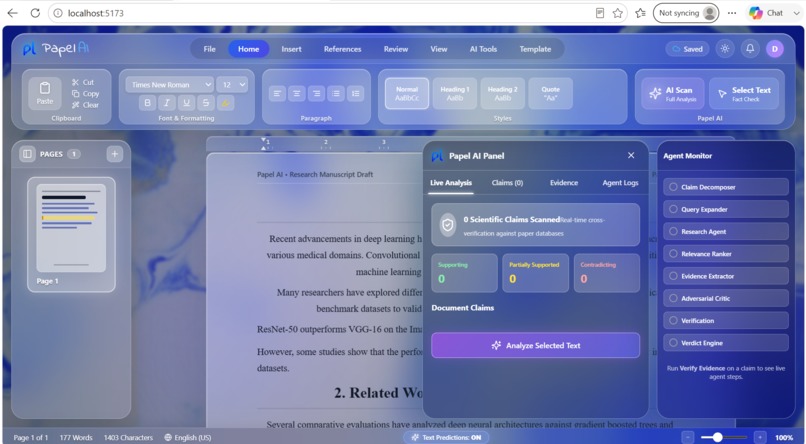Click the zoom out minus button

click(688, 437)
